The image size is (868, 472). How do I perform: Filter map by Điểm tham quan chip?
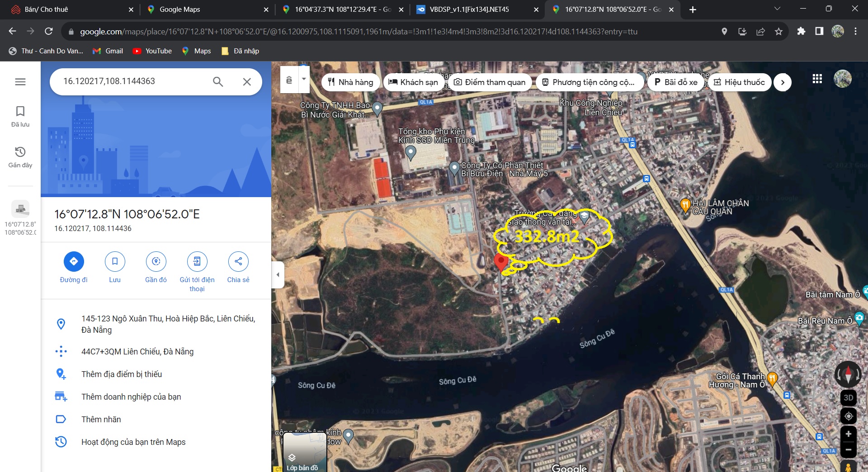pos(490,82)
